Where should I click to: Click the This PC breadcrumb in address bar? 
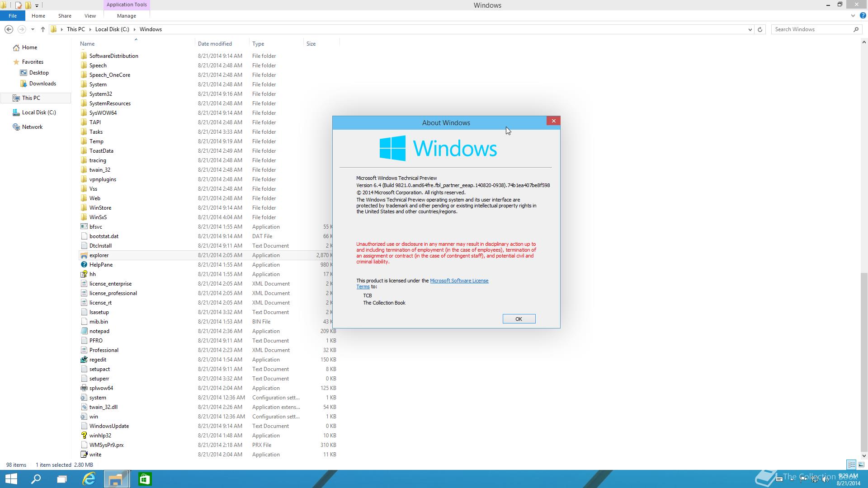76,29
